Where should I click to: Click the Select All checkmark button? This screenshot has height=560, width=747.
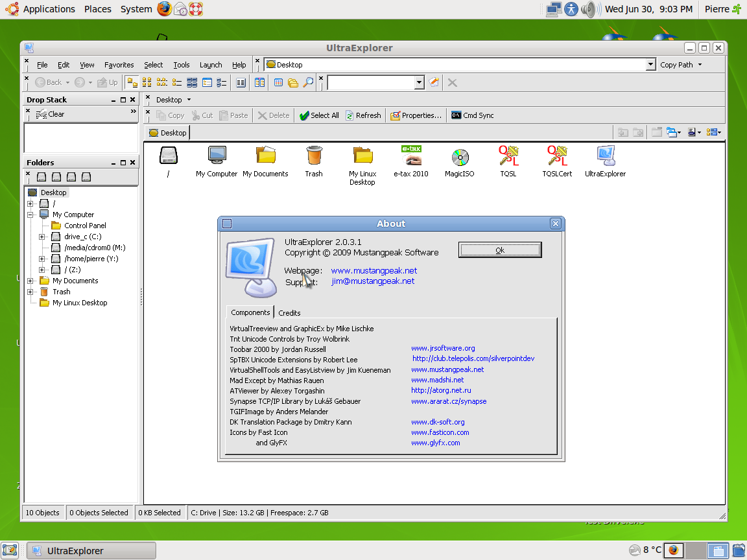click(319, 115)
